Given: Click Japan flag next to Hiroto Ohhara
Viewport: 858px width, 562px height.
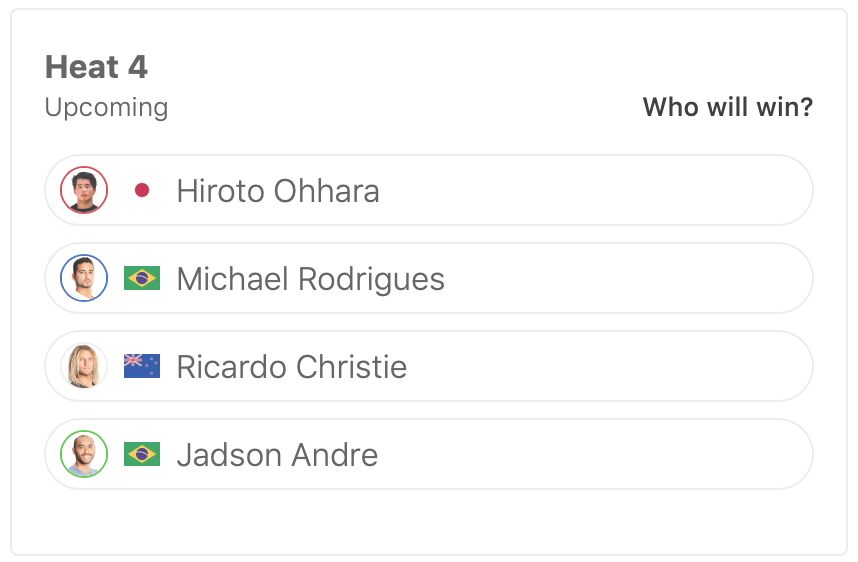Looking at the screenshot, I should coord(142,190).
